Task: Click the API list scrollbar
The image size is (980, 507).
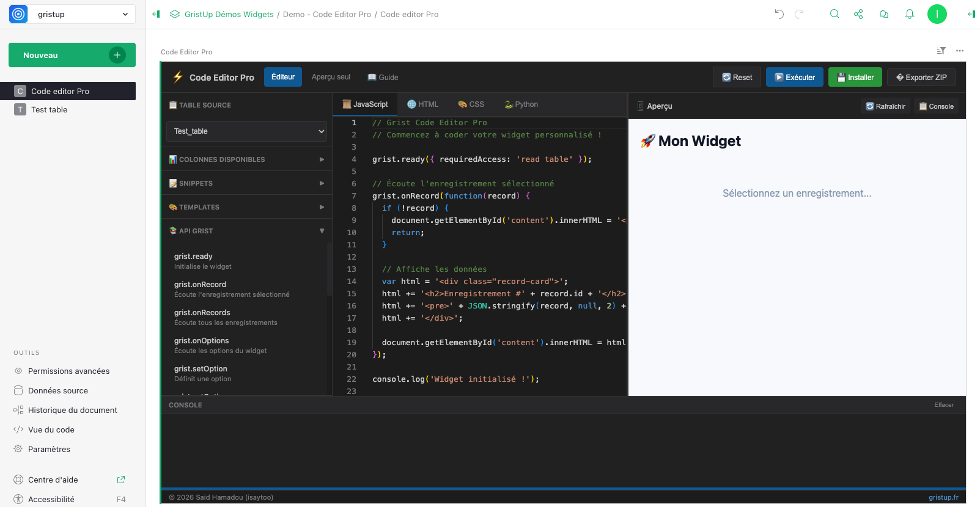Action: [329, 269]
